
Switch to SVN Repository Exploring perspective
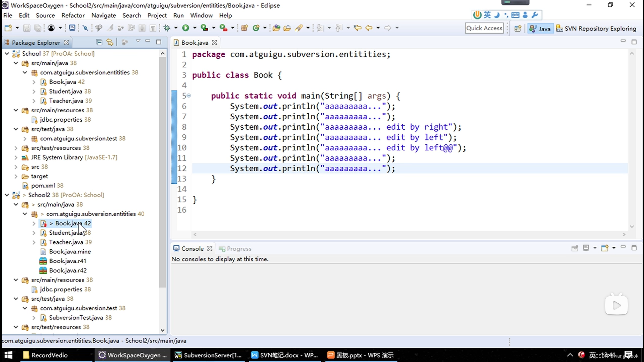pos(596,28)
